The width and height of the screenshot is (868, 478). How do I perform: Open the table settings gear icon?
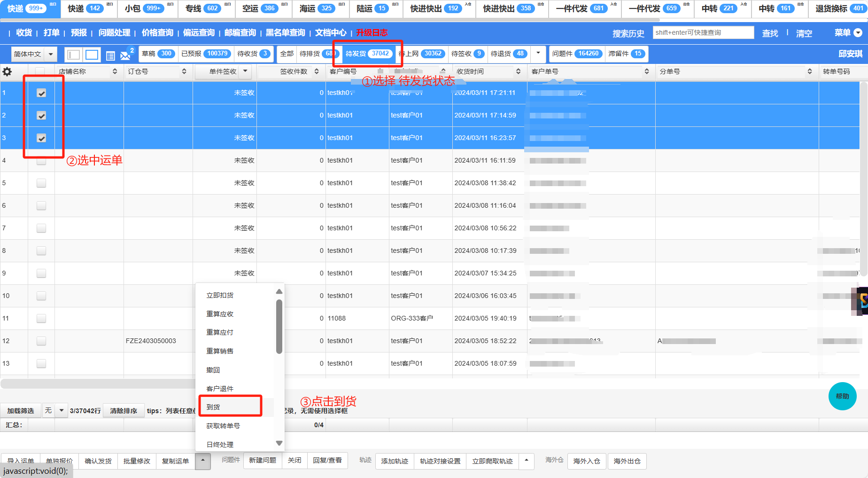point(7,72)
